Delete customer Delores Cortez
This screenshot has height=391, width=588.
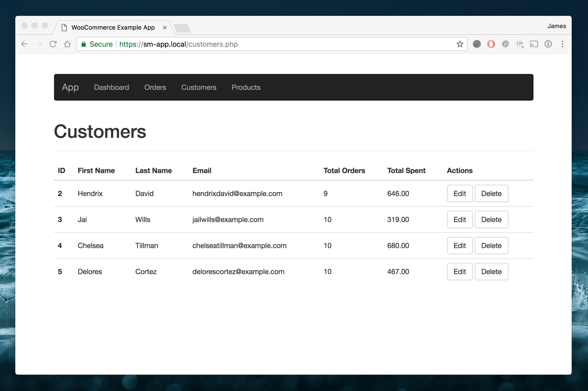(491, 271)
